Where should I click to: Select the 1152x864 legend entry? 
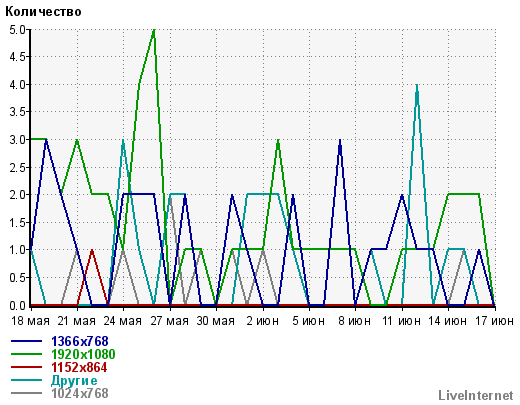tap(79, 367)
